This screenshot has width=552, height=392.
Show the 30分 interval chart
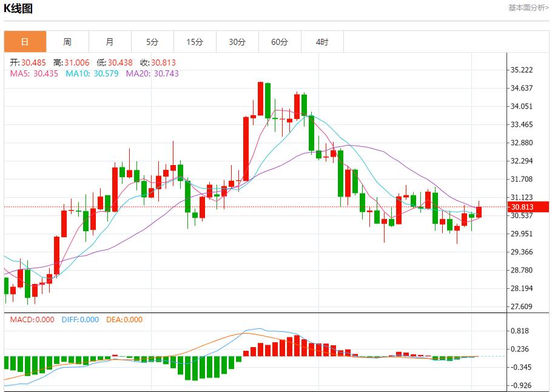click(237, 42)
